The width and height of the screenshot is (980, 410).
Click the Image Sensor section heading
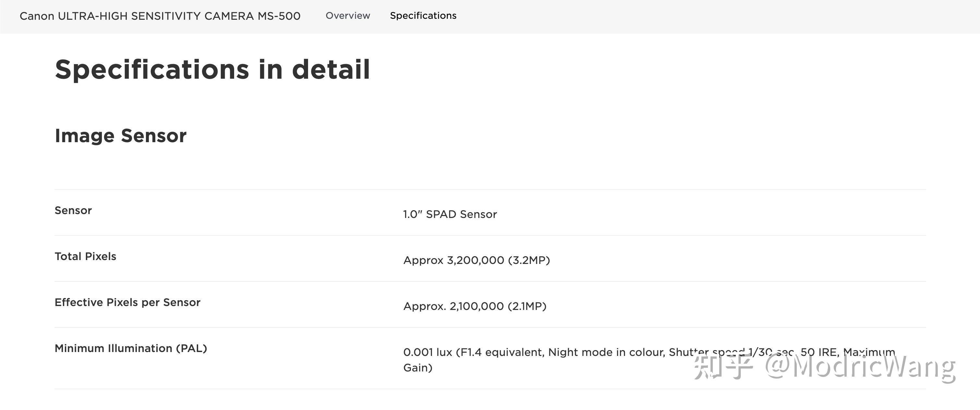pos(121,136)
